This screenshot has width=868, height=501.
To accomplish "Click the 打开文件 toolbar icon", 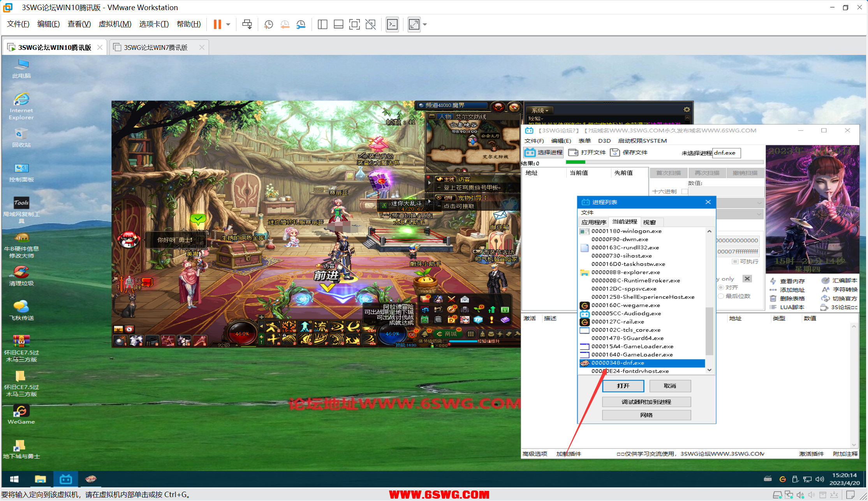I will tap(573, 152).
